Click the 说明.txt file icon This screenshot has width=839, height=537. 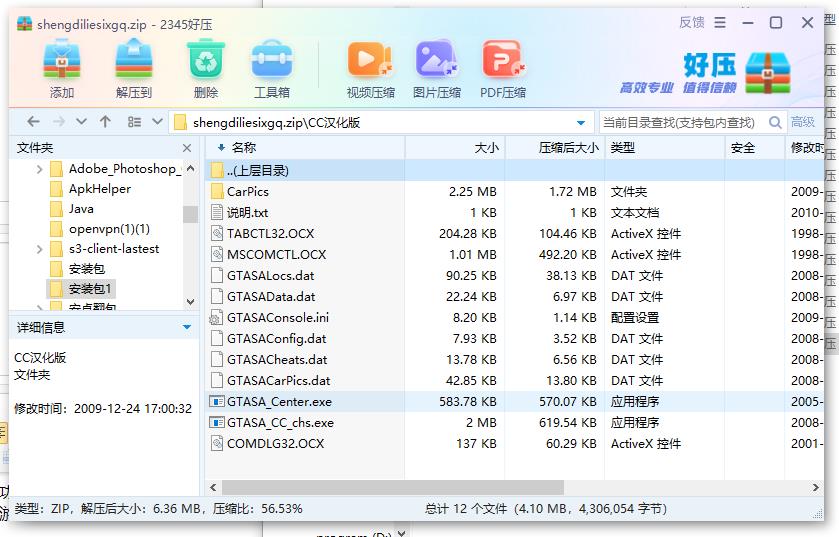pos(217,212)
